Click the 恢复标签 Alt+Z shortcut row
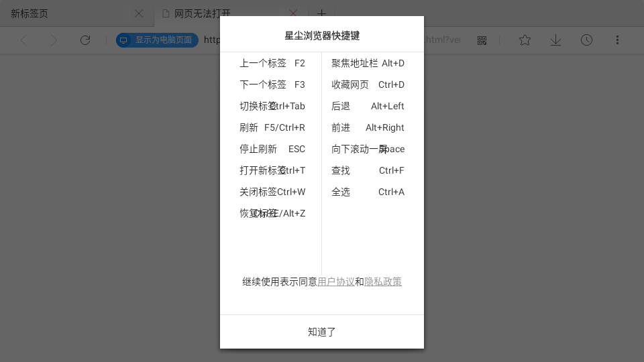 [x=272, y=213]
